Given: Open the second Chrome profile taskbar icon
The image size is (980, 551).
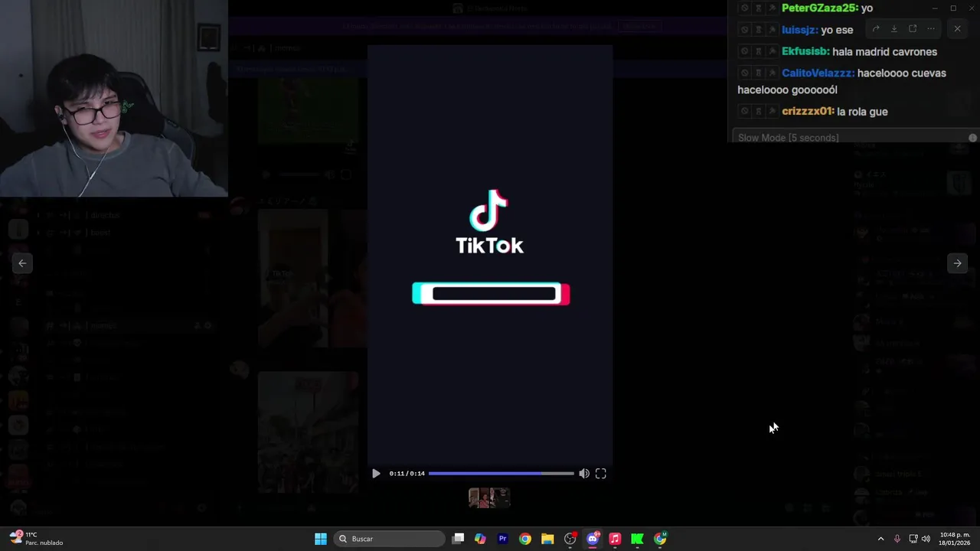Looking at the screenshot, I should tap(660, 539).
